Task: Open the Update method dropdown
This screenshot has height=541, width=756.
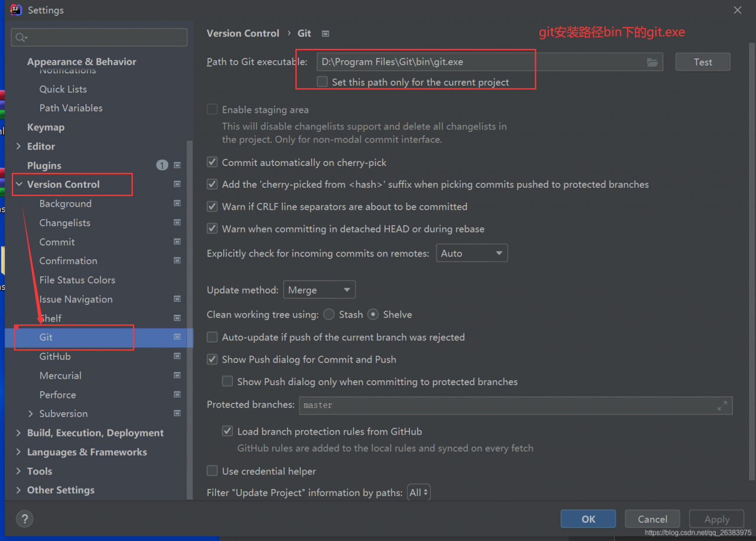Action: tap(319, 289)
